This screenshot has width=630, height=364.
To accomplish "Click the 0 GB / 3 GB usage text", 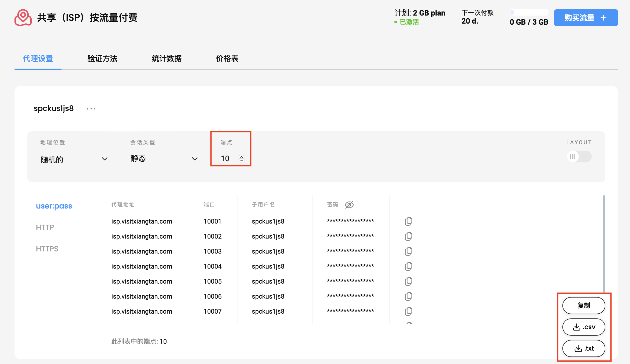I will (529, 22).
